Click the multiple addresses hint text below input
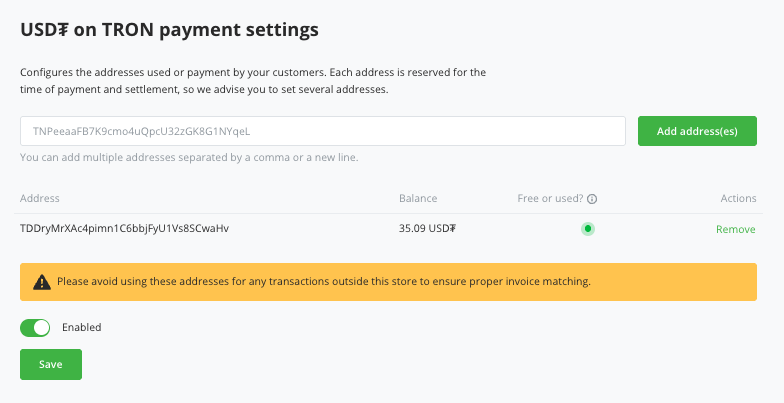The image size is (784, 403). (189, 158)
